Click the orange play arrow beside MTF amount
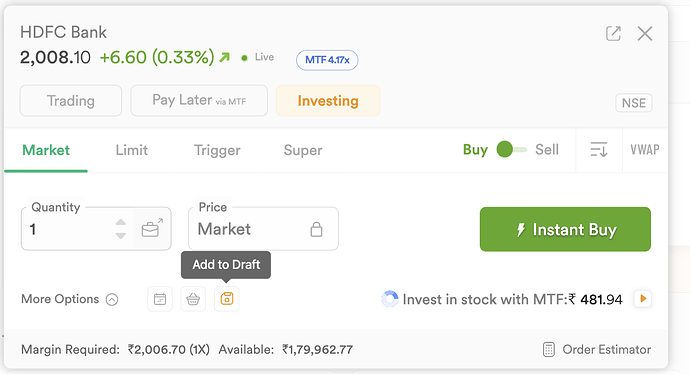Image resolution: width=690 pixels, height=374 pixels. pos(643,299)
